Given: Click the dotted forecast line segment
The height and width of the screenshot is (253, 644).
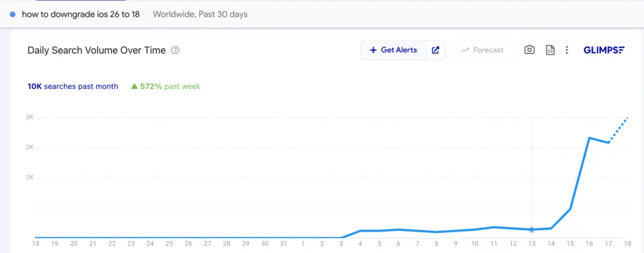Looking at the screenshot, I should click(x=619, y=130).
